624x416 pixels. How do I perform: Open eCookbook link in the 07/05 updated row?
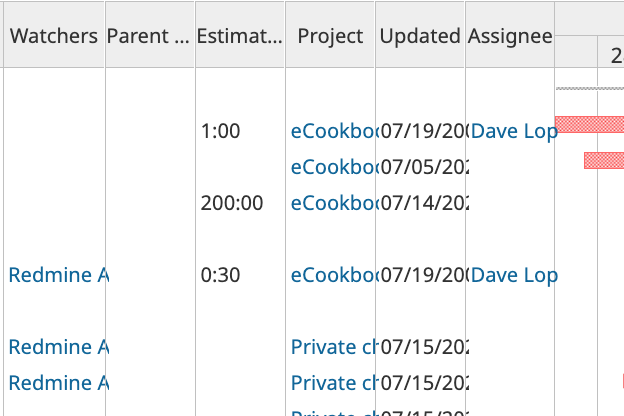point(333,167)
